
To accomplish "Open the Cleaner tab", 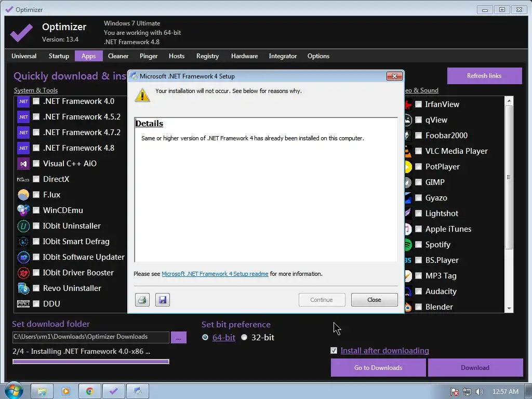I will pos(118,56).
